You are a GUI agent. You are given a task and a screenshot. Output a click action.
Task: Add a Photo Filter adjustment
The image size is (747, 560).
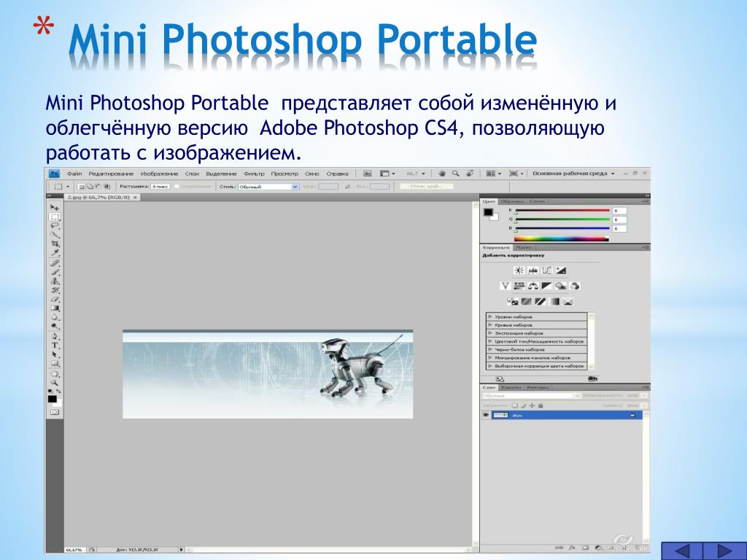pyautogui.click(x=560, y=286)
